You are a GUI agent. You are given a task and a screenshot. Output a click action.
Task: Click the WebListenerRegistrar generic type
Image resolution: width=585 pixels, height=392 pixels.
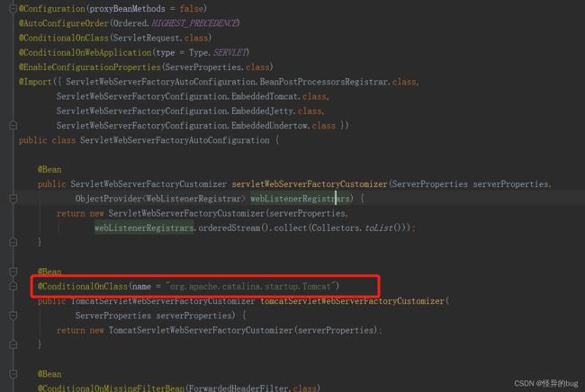pyautogui.click(x=193, y=199)
